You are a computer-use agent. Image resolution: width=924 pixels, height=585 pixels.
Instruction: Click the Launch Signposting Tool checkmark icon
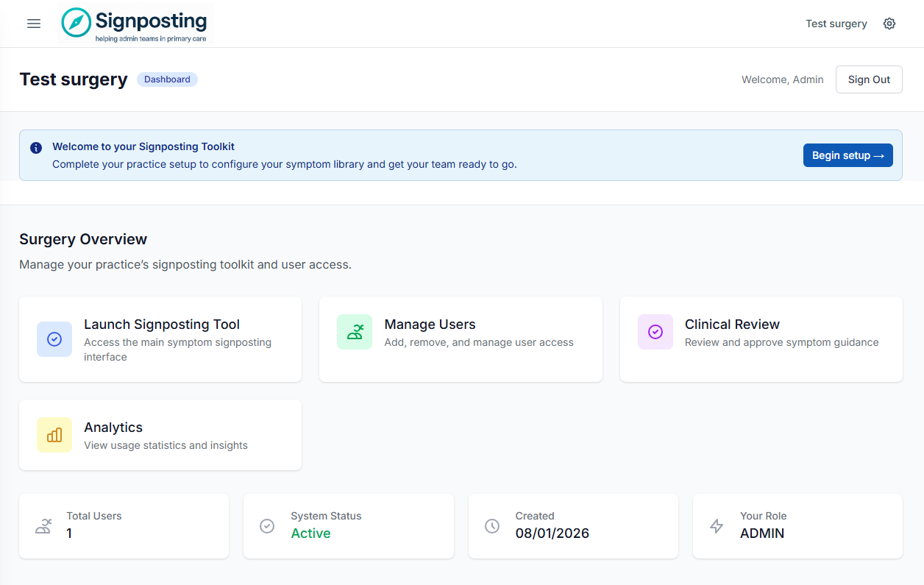(54, 339)
